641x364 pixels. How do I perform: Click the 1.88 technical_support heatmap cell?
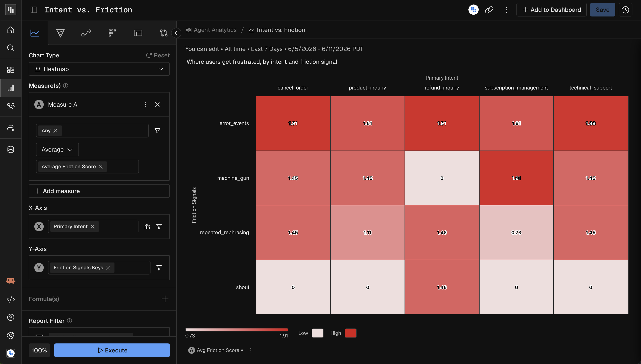click(x=591, y=123)
